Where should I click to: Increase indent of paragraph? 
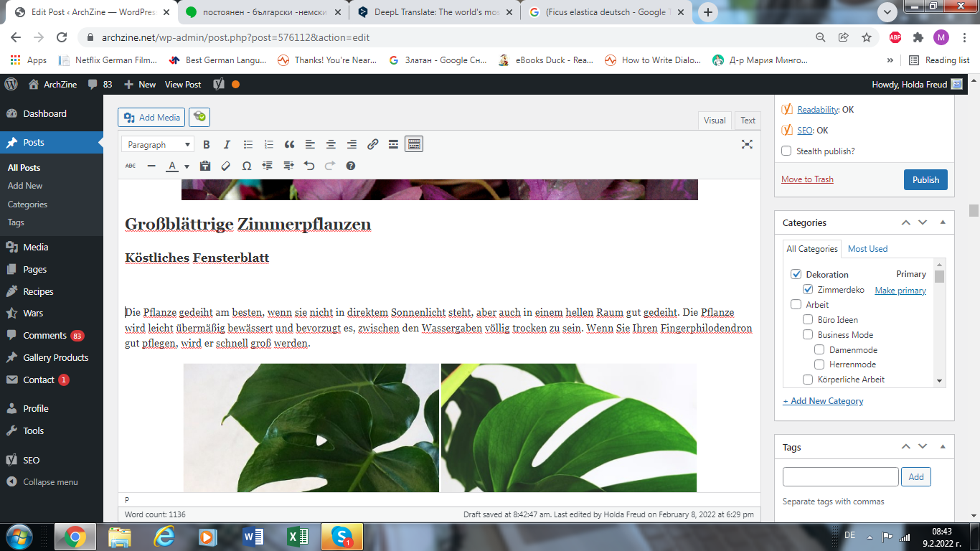pyautogui.click(x=288, y=166)
